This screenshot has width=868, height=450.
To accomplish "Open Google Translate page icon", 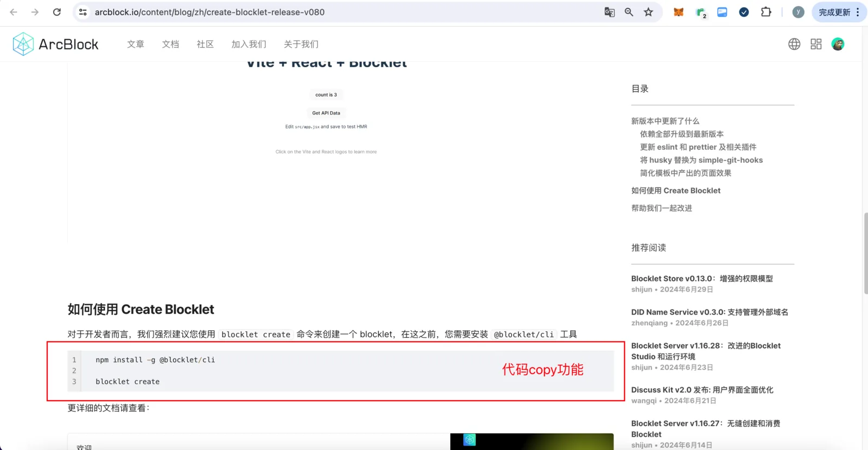I will tap(610, 12).
